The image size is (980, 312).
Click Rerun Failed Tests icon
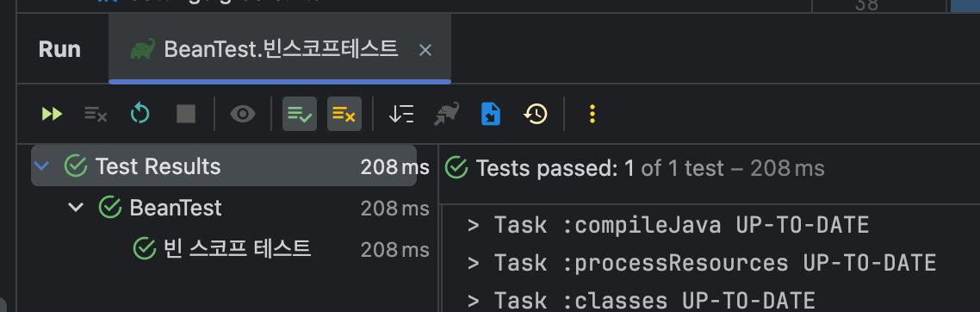click(96, 114)
